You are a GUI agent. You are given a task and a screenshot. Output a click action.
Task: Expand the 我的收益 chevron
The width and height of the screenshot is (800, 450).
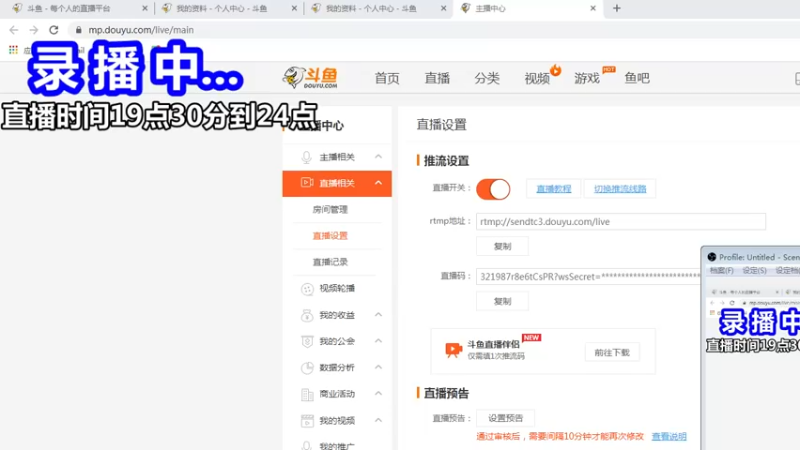point(378,315)
